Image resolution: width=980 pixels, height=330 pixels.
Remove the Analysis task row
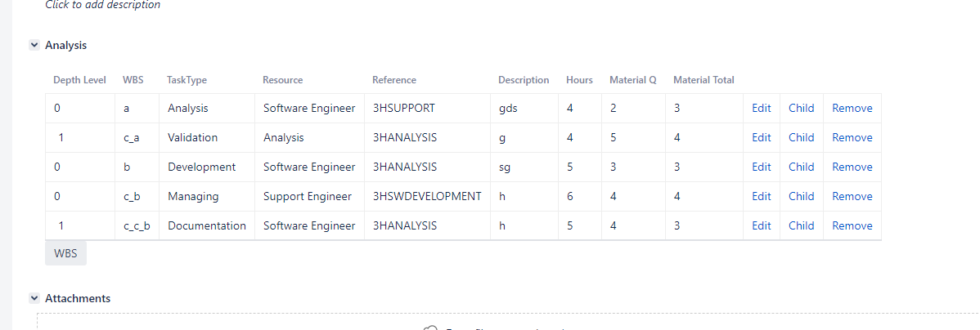click(852, 108)
